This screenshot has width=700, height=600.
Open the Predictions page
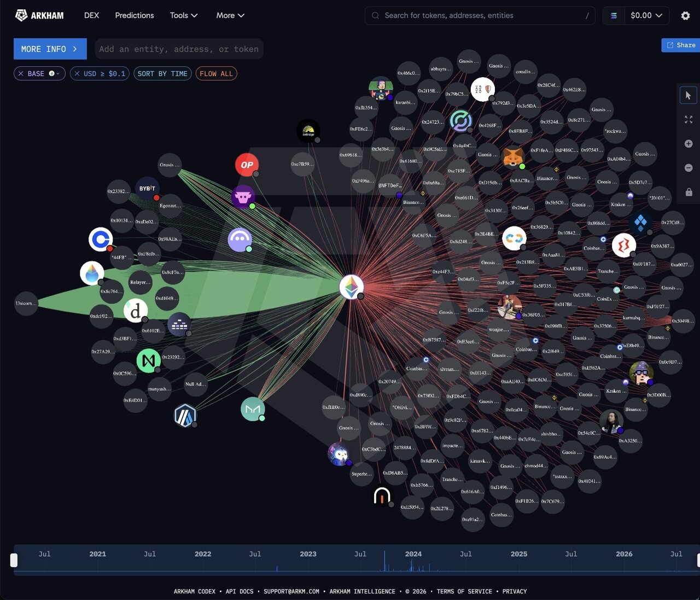pyautogui.click(x=135, y=15)
